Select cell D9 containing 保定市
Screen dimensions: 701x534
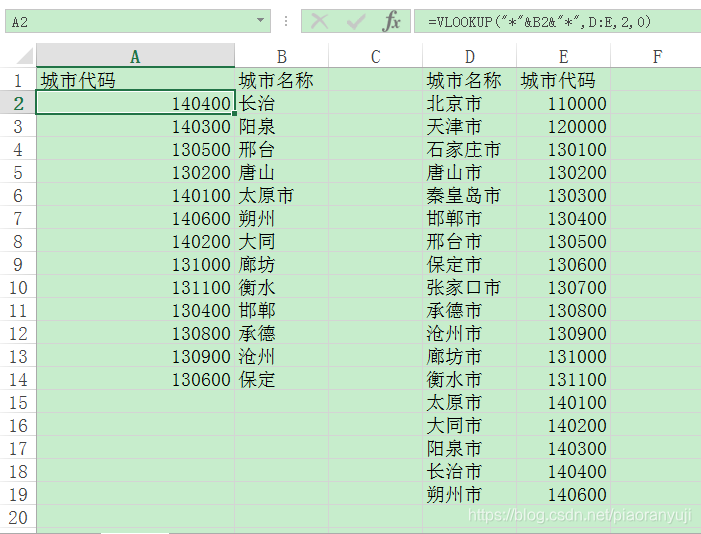[x=469, y=264]
